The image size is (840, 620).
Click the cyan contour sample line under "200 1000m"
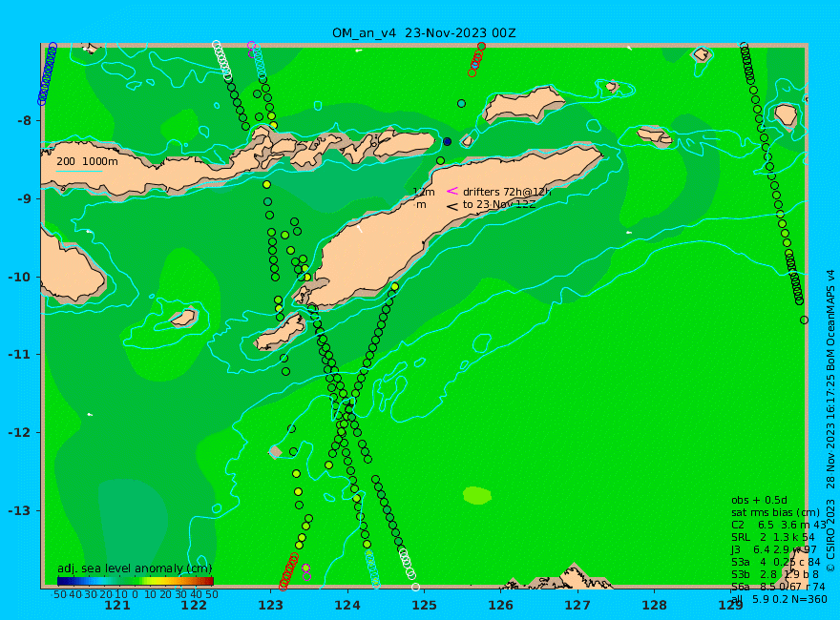click(x=78, y=172)
